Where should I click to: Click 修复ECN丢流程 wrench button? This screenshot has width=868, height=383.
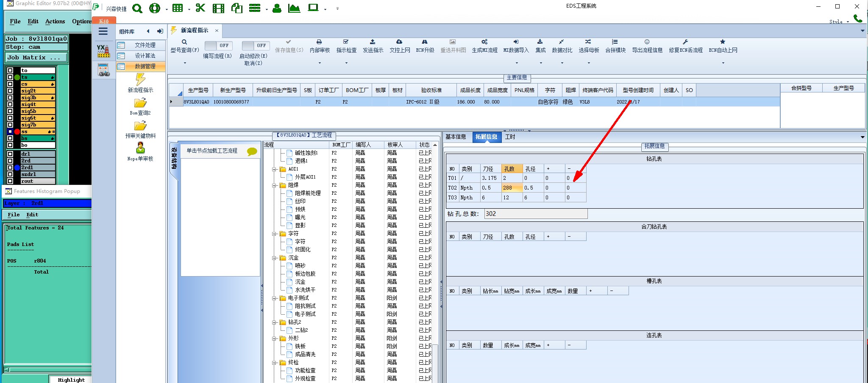click(686, 46)
